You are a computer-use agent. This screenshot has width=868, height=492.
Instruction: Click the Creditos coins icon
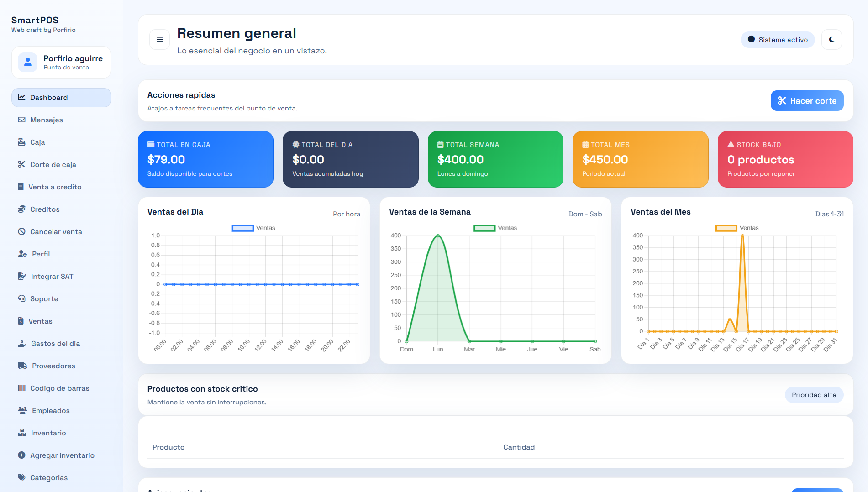coord(21,209)
